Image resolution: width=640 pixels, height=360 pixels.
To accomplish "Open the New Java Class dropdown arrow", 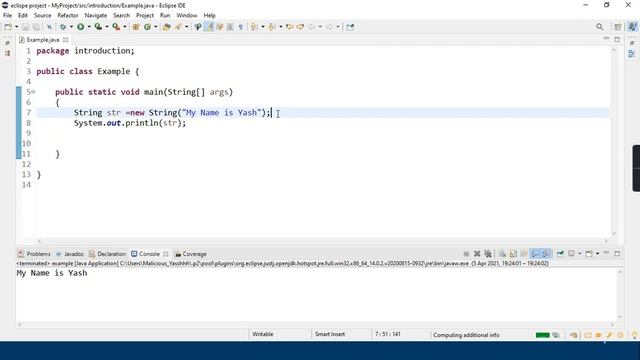I will [x=156, y=27].
